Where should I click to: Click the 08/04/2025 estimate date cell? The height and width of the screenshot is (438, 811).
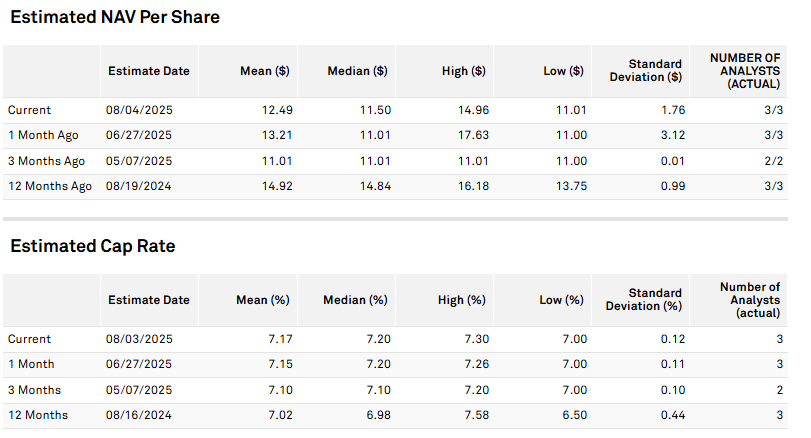[137, 110]
